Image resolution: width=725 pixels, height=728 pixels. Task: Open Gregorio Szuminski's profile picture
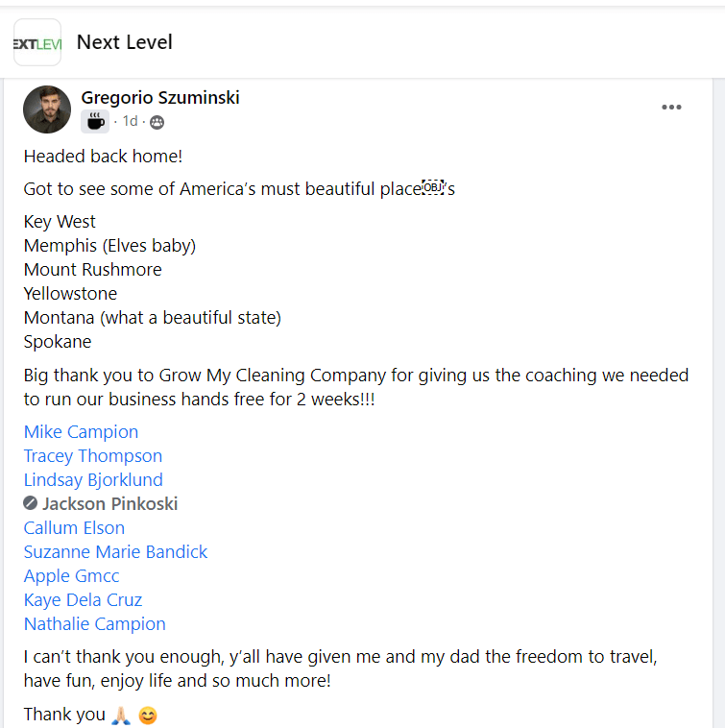47,109
